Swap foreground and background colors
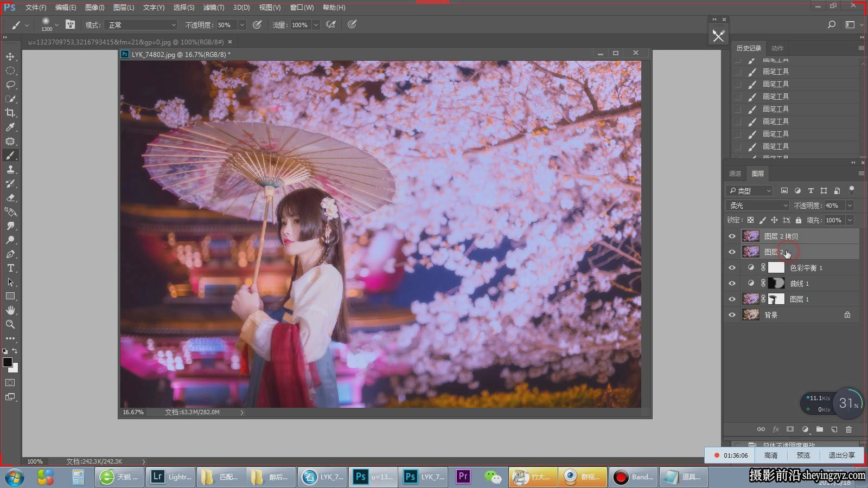This screenshot has width=868, height=488. (x=15, y=351)
